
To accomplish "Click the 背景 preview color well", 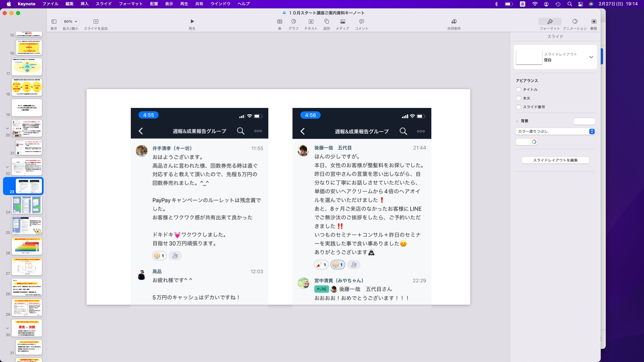I will point(584,121).
